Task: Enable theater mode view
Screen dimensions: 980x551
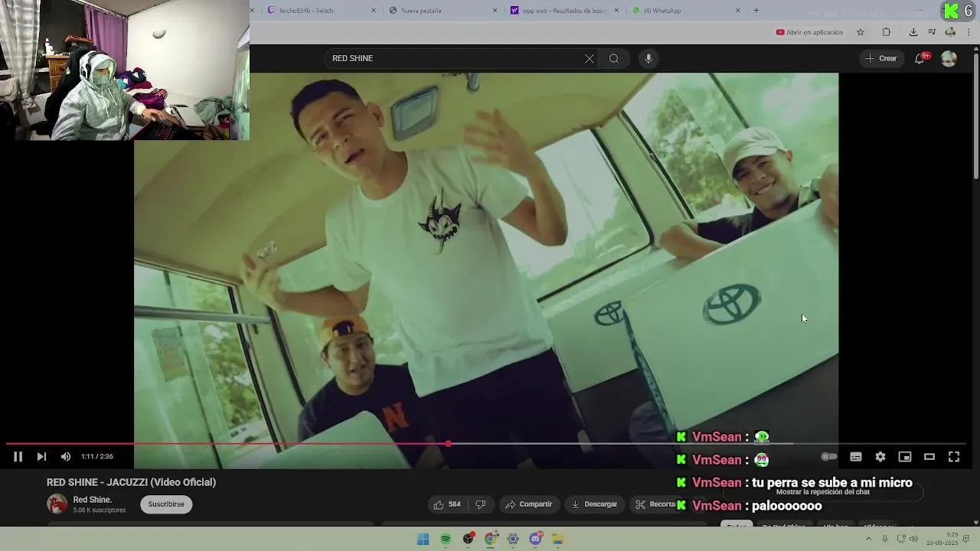Action: click(x=929, y=457)
